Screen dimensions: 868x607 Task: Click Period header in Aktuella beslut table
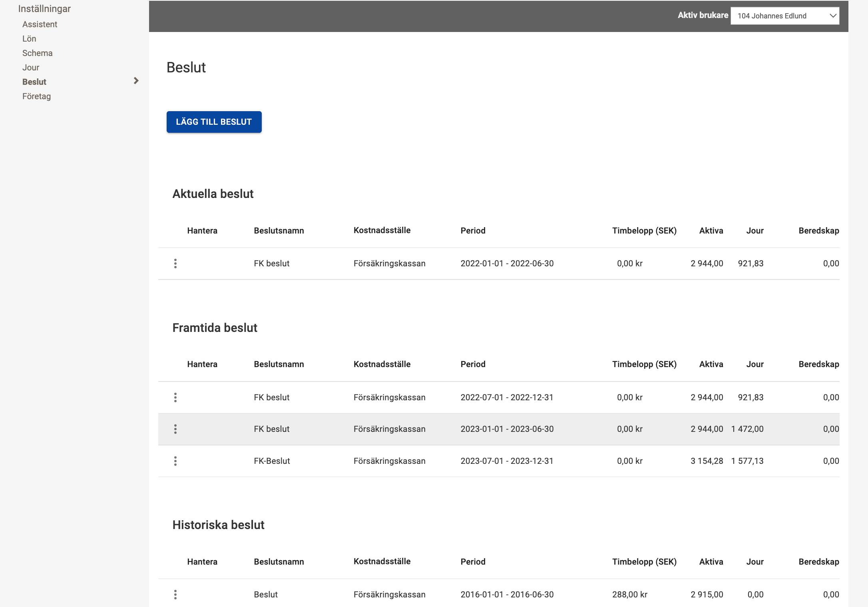click(x=473, y=231)
